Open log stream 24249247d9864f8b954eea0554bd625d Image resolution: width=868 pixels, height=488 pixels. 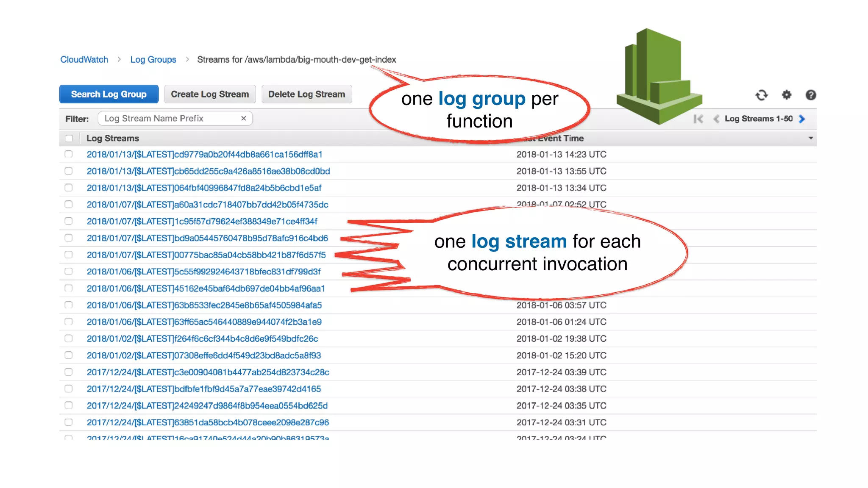[207, 405]
